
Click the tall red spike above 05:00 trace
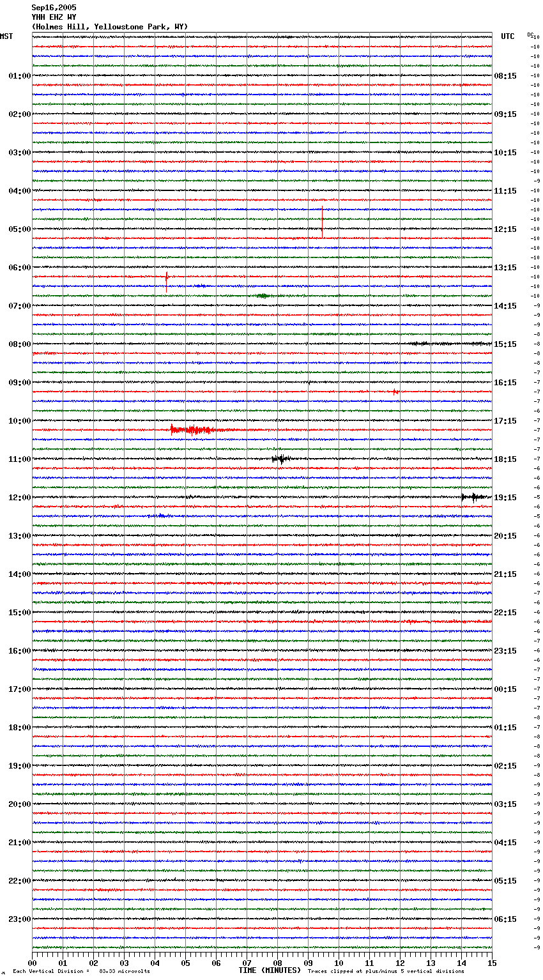(322, 222)
